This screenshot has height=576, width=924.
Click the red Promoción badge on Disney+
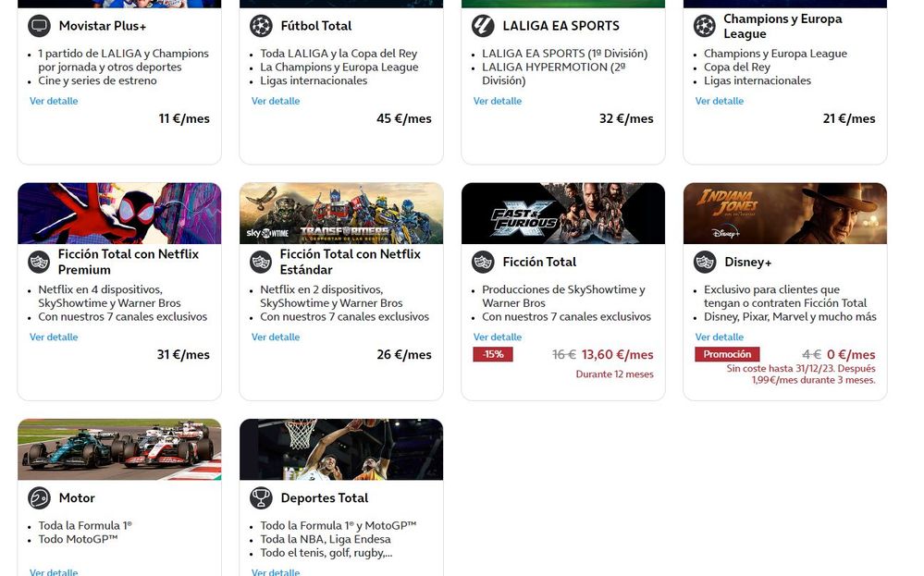coord(727,354)
